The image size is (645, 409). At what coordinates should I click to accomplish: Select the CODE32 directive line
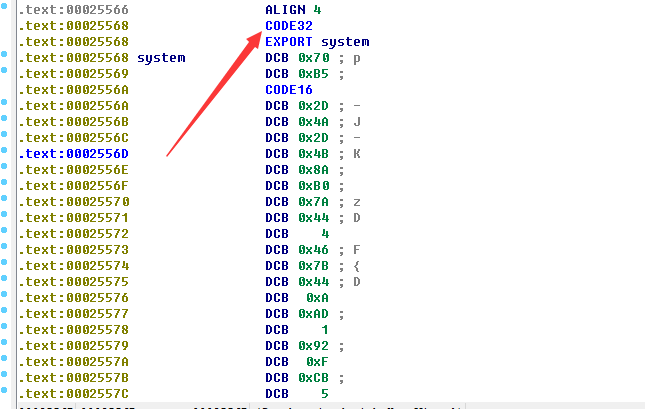[x=288, y=26]
